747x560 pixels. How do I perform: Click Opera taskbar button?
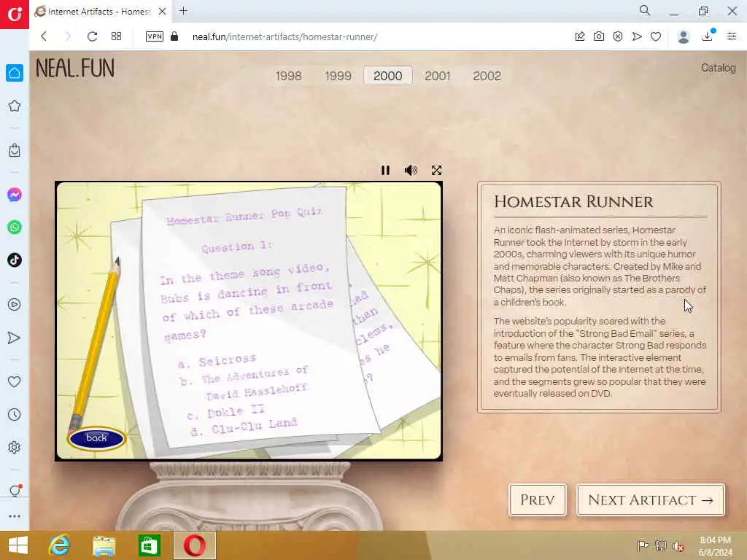pyautogui.click(x=194, y=545)
